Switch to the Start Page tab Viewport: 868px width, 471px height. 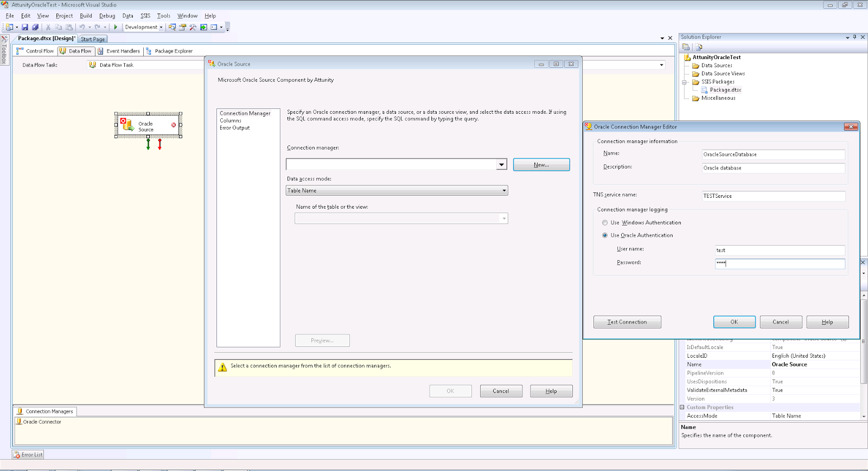coord(93,39)
